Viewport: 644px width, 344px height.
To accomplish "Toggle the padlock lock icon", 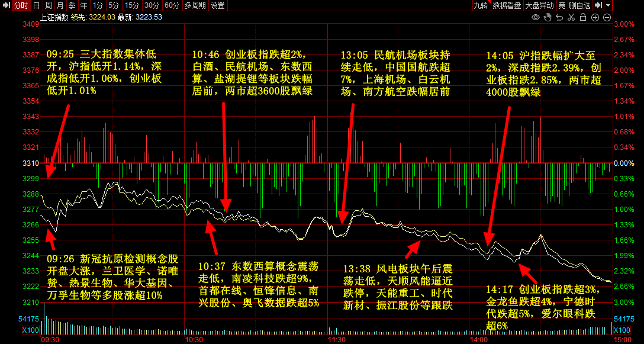I will click(583, 18).
